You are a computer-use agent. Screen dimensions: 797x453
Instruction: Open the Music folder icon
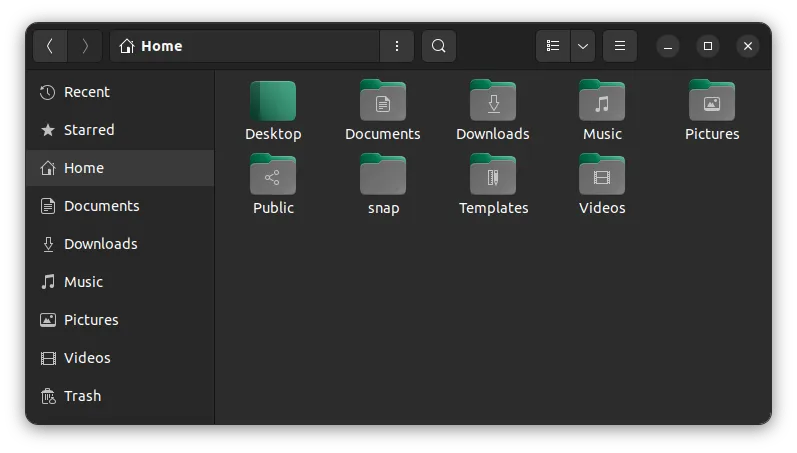602,102
